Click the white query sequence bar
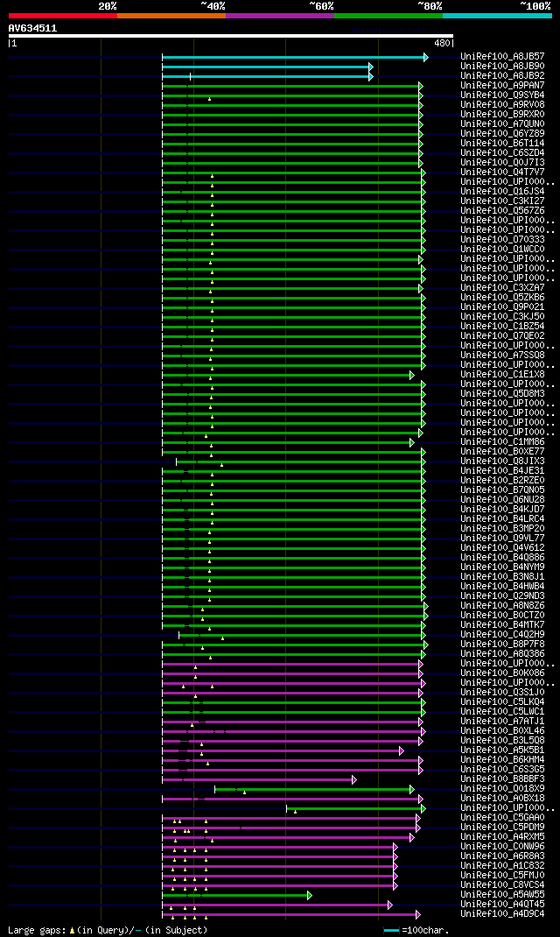 pos(231,36)
